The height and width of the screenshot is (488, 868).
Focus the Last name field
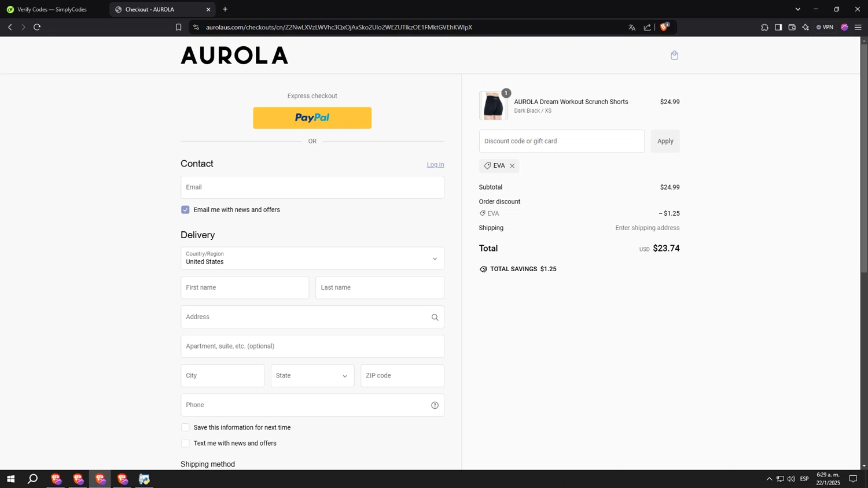(x=380, y=287)
